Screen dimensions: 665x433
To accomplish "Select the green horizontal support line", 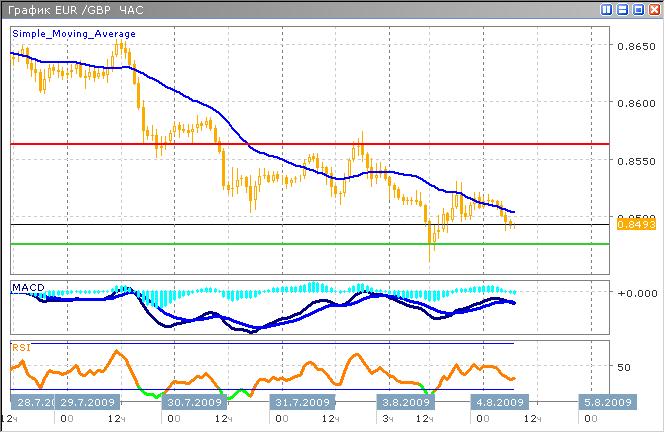I will click(300, 243).
